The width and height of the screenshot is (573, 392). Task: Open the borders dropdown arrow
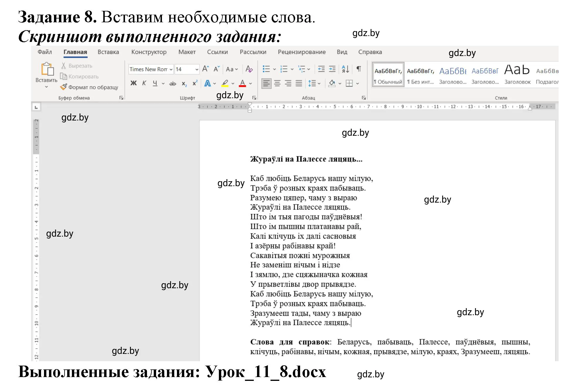coord(358,84)
